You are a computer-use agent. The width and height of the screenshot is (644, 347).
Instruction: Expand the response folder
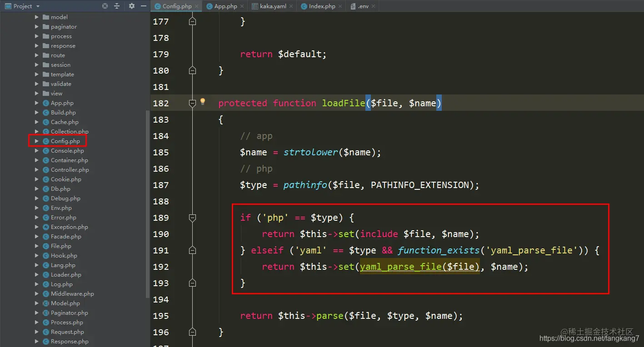click(x=37, y=46)
